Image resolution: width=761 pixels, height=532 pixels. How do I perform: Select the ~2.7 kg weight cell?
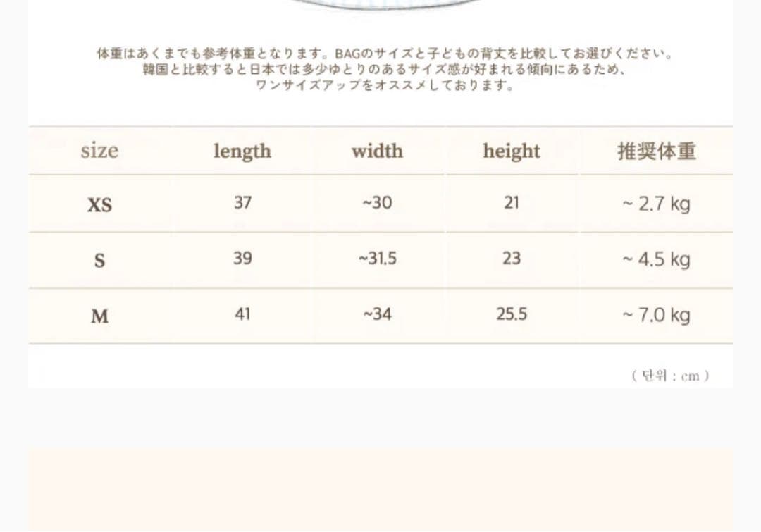[x=656, y=204]
